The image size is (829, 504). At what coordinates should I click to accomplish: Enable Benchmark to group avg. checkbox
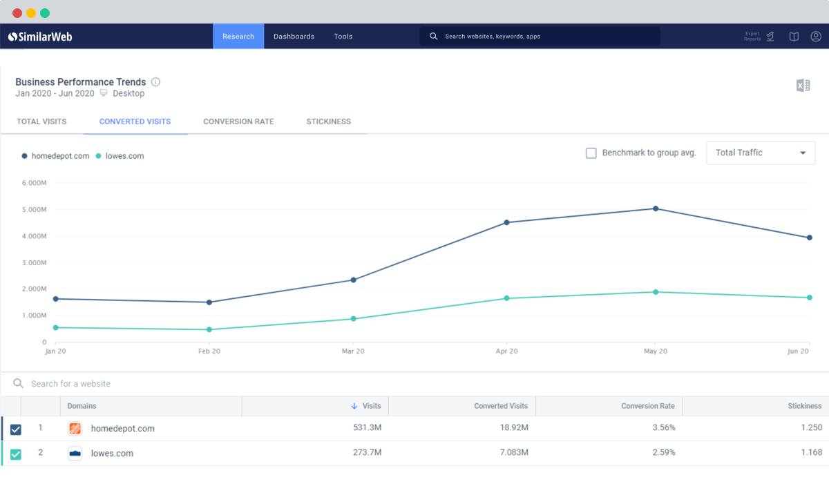pyautogui.click(x=591, y=153)
